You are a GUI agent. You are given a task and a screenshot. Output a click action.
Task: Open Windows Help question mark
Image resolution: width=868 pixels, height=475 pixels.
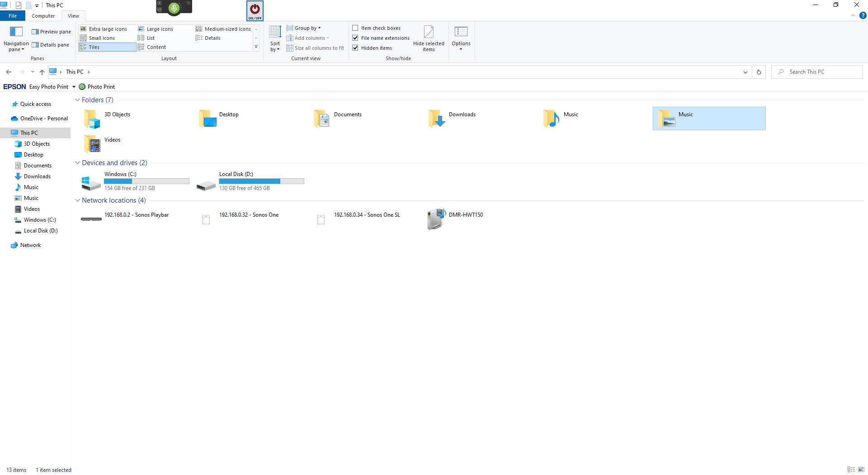tap(863, 15)
